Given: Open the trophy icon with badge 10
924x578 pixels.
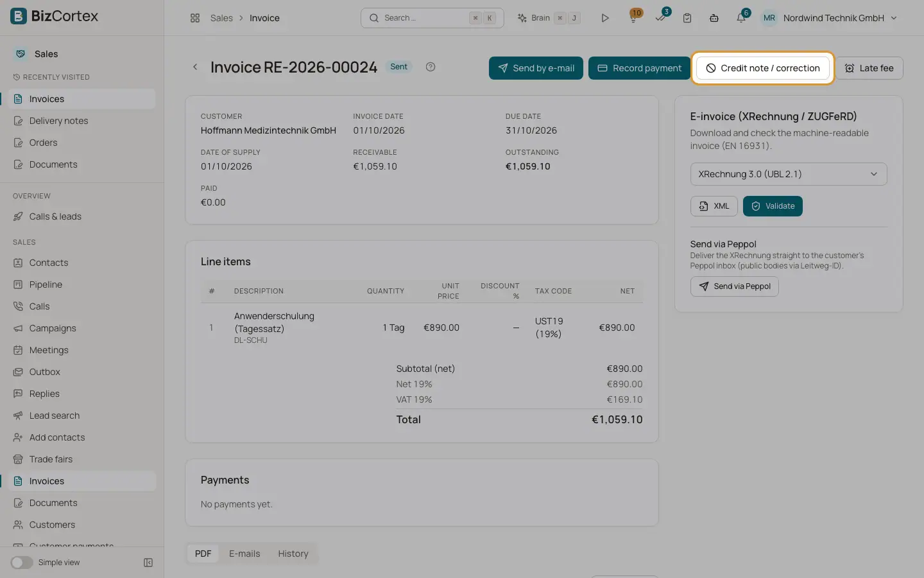Looking at the screenshot, I should click(x=634, y=17).
